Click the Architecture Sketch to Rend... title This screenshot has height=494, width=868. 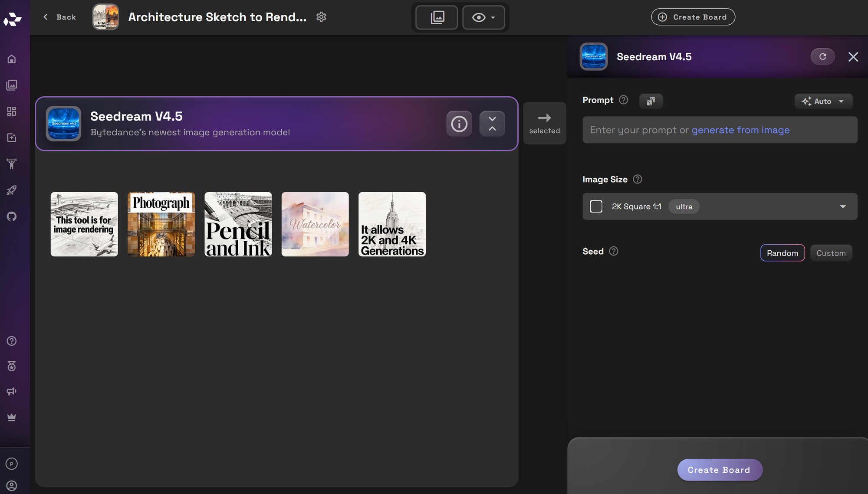(x=217, y=17)
